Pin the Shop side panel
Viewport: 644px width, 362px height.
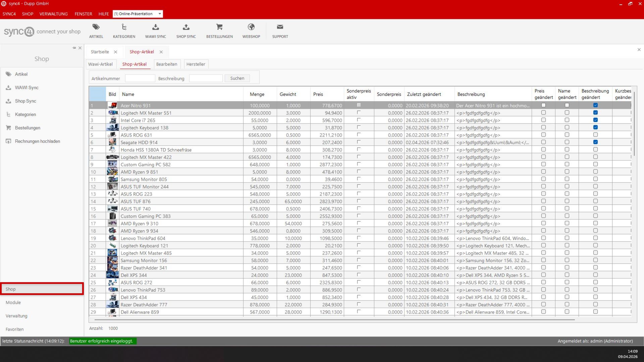tap(74, 48)
